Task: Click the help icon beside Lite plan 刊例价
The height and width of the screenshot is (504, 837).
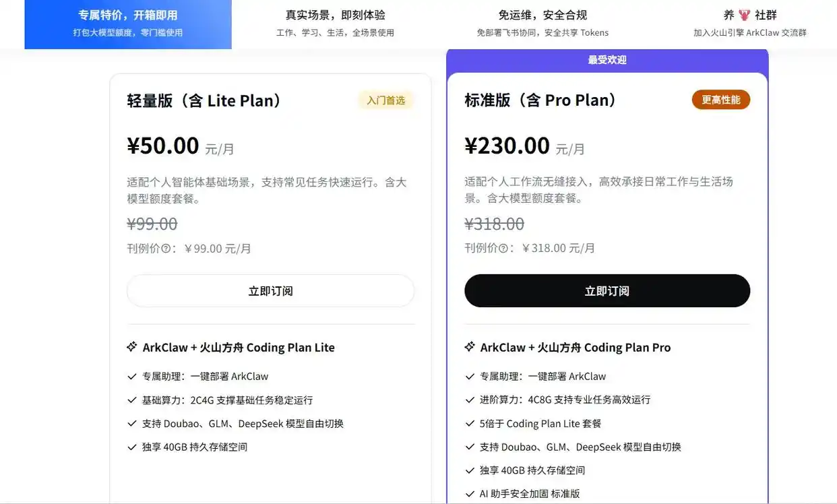Action: click(x=165, y=249)
